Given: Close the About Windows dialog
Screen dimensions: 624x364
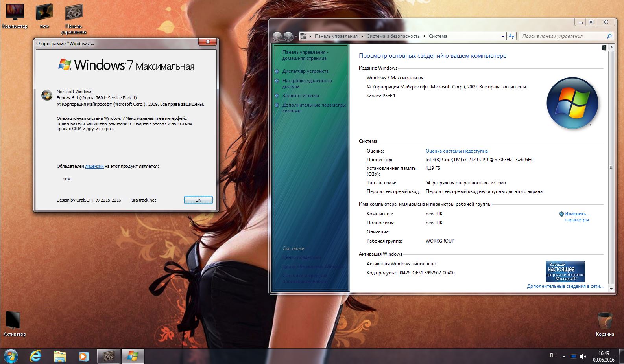Looking at the screenshot, I should pyautogui.click(x=207, y=42).
